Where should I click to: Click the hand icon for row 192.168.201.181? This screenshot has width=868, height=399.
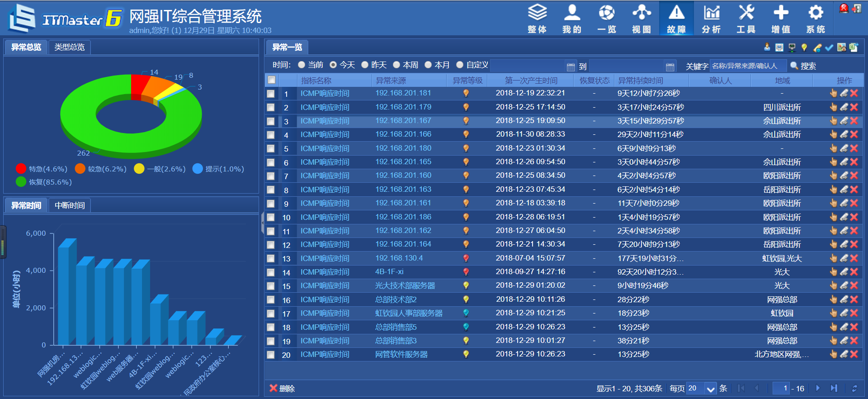tap(834, 93)
